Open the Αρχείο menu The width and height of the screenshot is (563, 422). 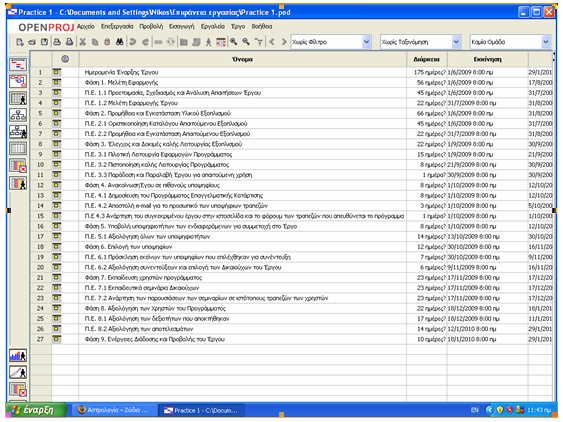click(x=85, y=26)
